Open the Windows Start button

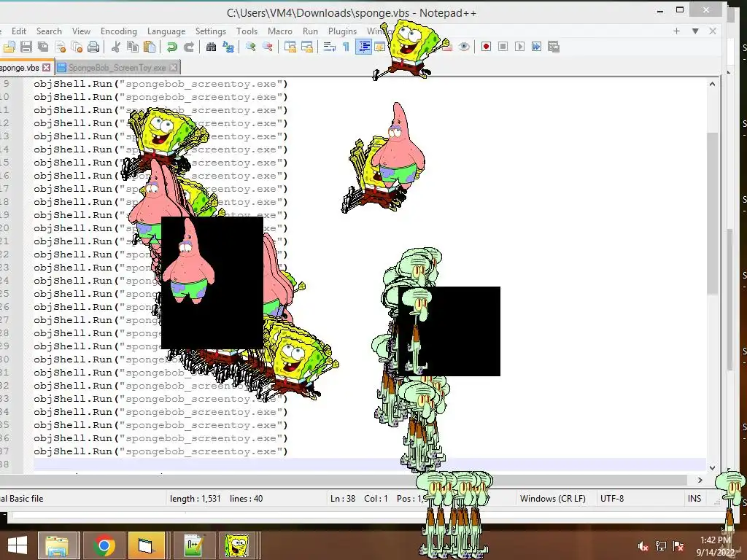point(18,545)
